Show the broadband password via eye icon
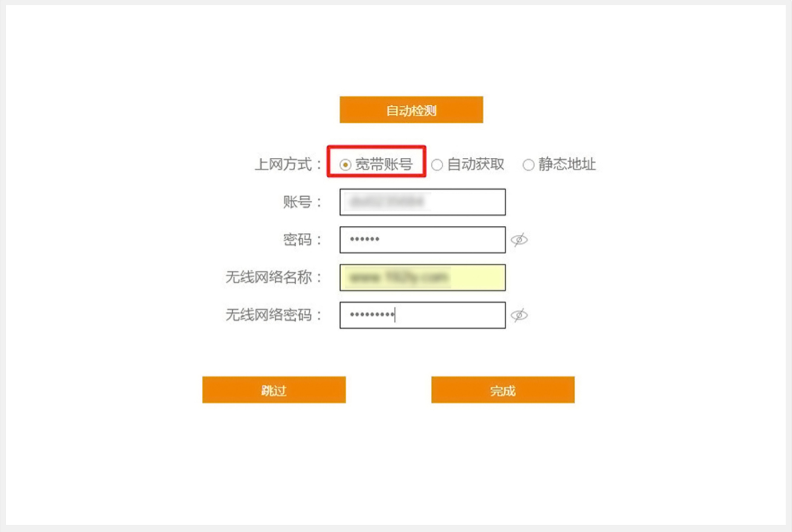This screenshot has height=532, width=792. [519, 240]
